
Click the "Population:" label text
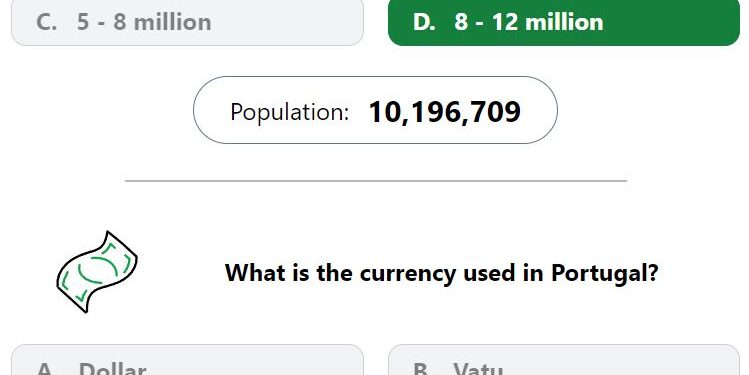pos(289,113)
